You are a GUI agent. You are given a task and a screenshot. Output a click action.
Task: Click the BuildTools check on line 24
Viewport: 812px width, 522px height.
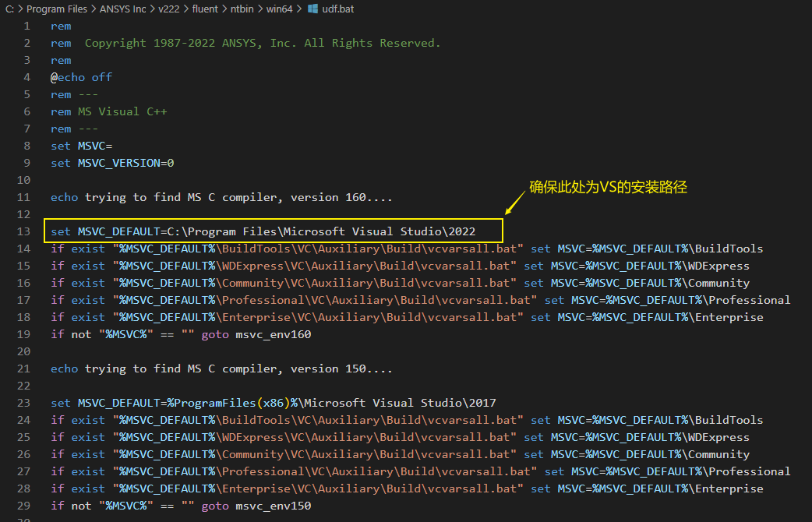pyautogui.click(x=407, y=420)
